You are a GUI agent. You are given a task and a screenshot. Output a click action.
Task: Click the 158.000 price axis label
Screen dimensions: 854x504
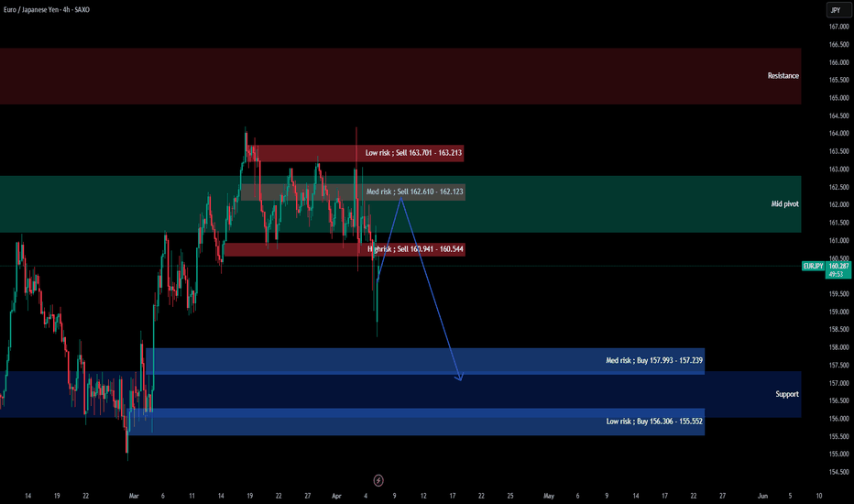(x=838, y=347)
